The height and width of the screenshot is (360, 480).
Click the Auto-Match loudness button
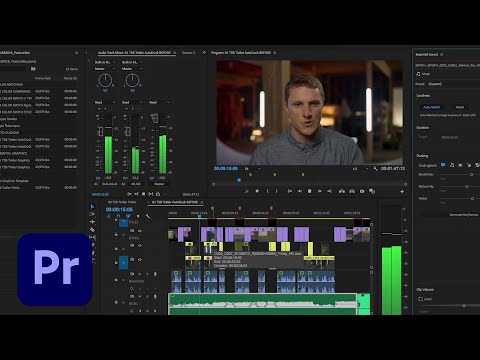coord(432,107)
